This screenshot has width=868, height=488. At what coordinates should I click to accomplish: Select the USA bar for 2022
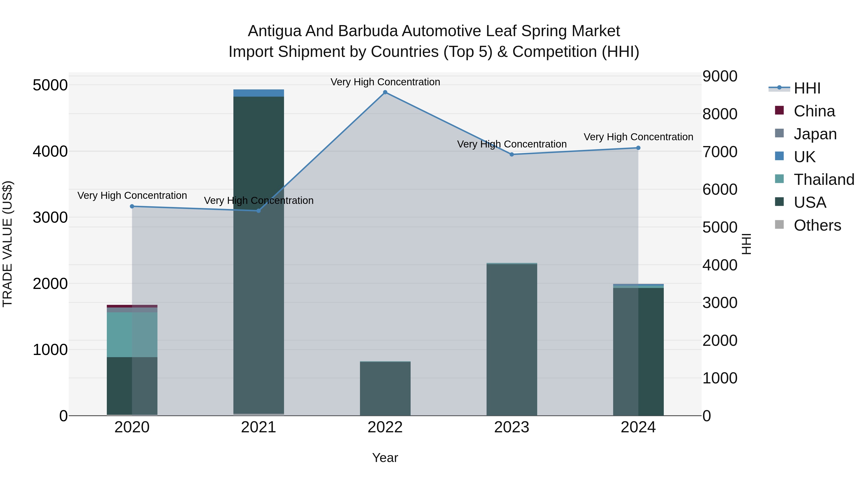[385, 389]
